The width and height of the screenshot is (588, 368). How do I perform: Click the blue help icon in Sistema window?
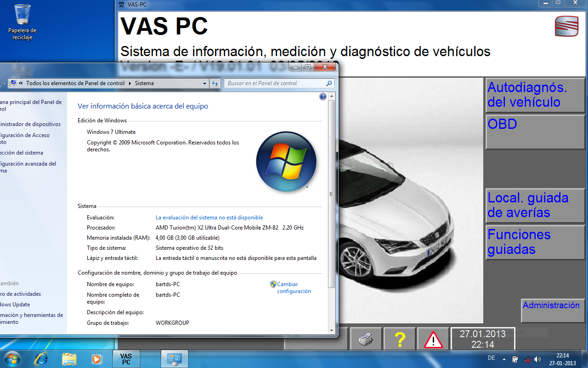point(322,97)
